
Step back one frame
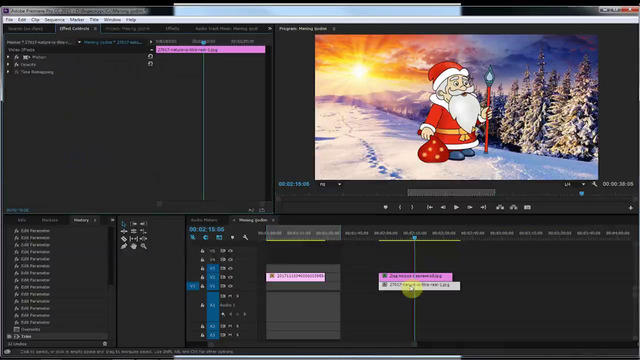pos(443,207)
